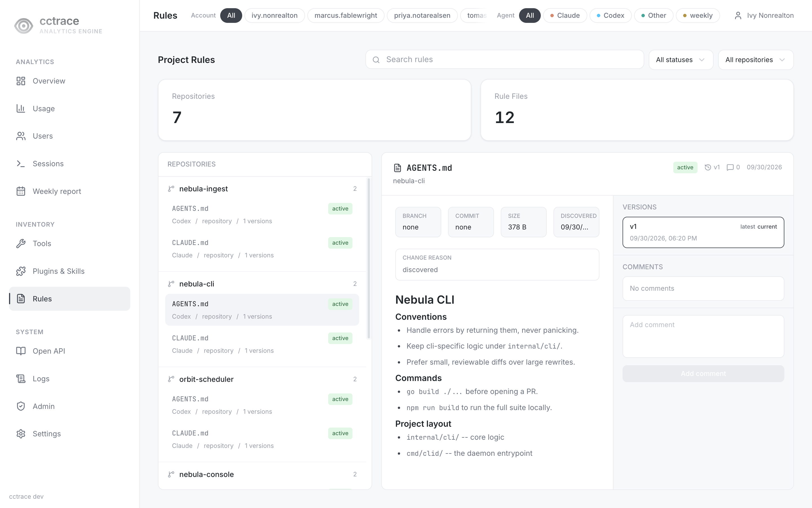Click the branch icon beside nebula-console
Viewport: 812px width, 508px height.
(171, 474)
